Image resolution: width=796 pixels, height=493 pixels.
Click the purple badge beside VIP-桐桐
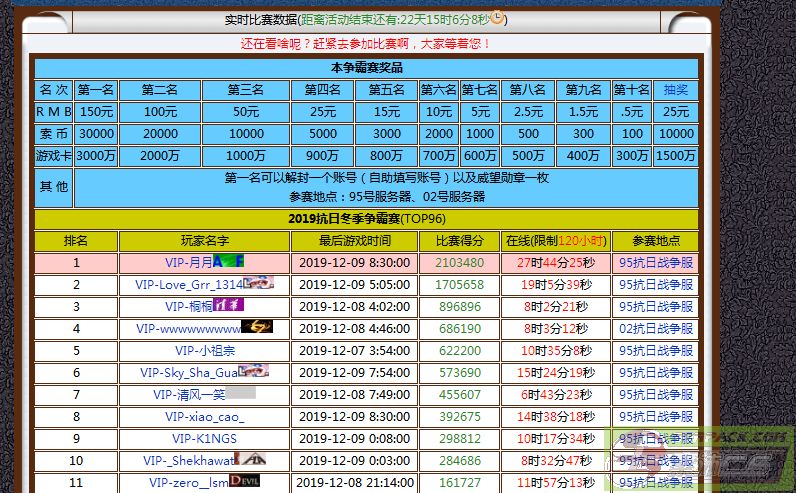click(x=228, y=306)
